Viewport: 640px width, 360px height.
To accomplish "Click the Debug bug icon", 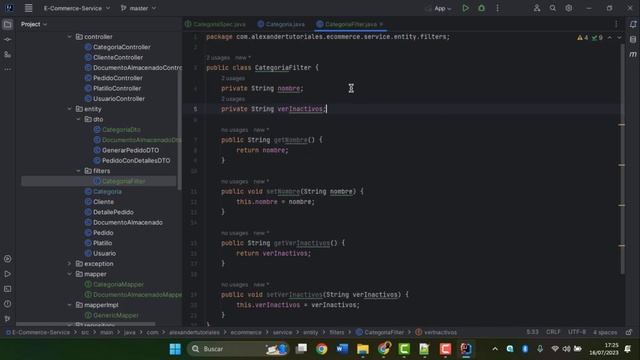I will point(482,8).
